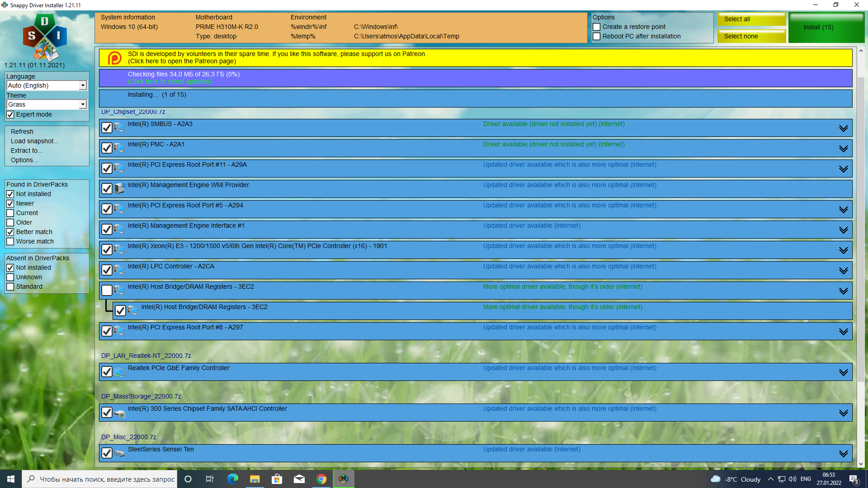Click the SATA AHCI Controller storage icon
868x488 pixels.
pos(119,413)
